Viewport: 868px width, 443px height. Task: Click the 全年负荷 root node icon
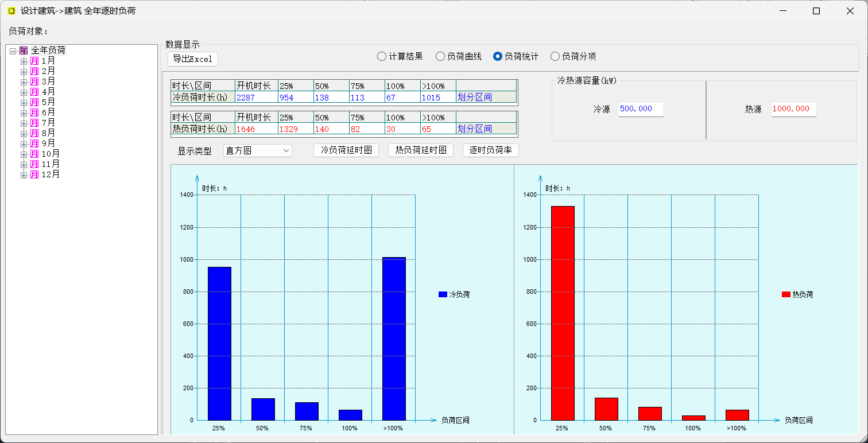(x=24, y=50)
